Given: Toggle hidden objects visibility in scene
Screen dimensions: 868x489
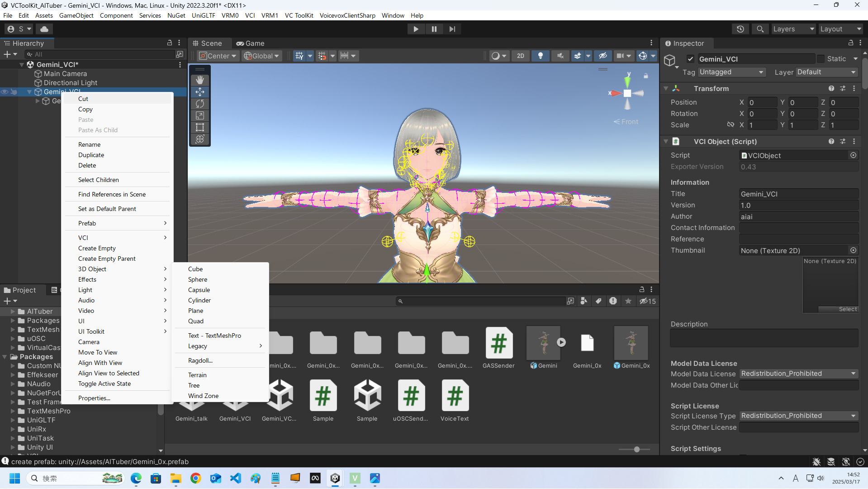Looking at the screenshot, I should point(602,56).
